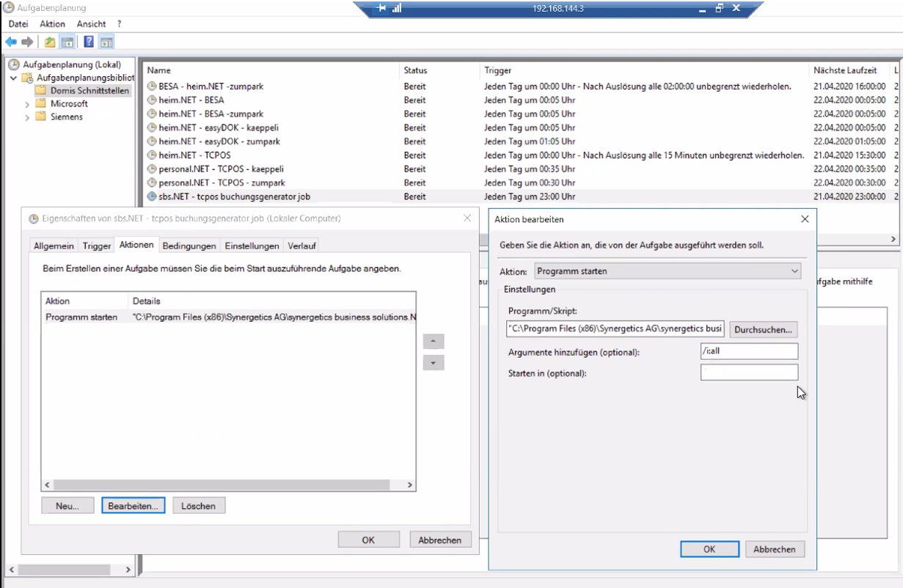Viewport: 903px width, 588px height.
Task: Click the Siemens folder icon in tree
Action: [x=40, y=117]
